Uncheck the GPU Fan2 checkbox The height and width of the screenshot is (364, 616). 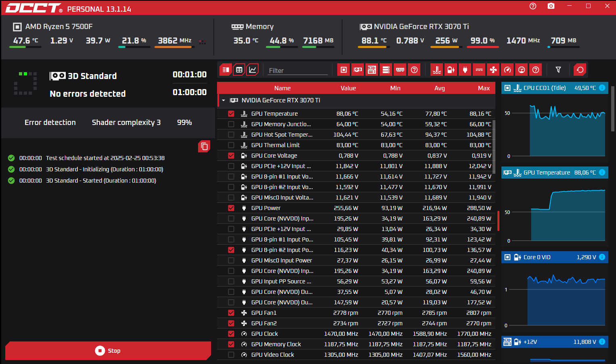pyautogui.click(x=231, y=323)
